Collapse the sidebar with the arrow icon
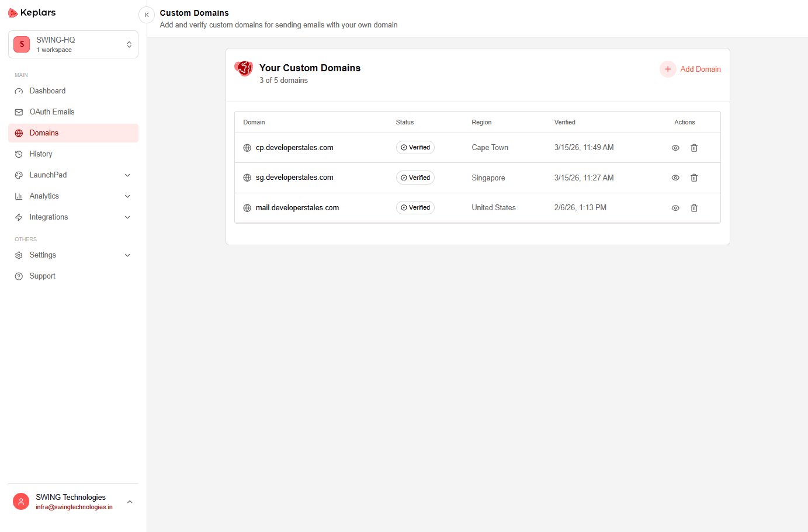 coord(147,15)
